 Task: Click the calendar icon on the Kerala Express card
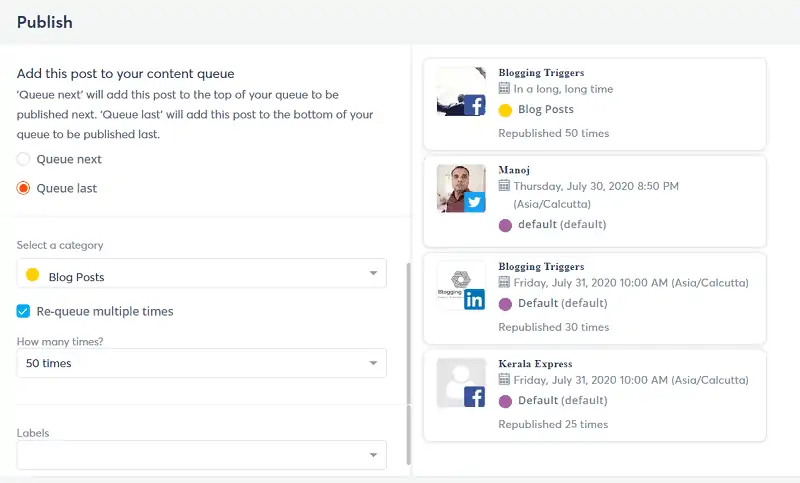click(504, 379)
